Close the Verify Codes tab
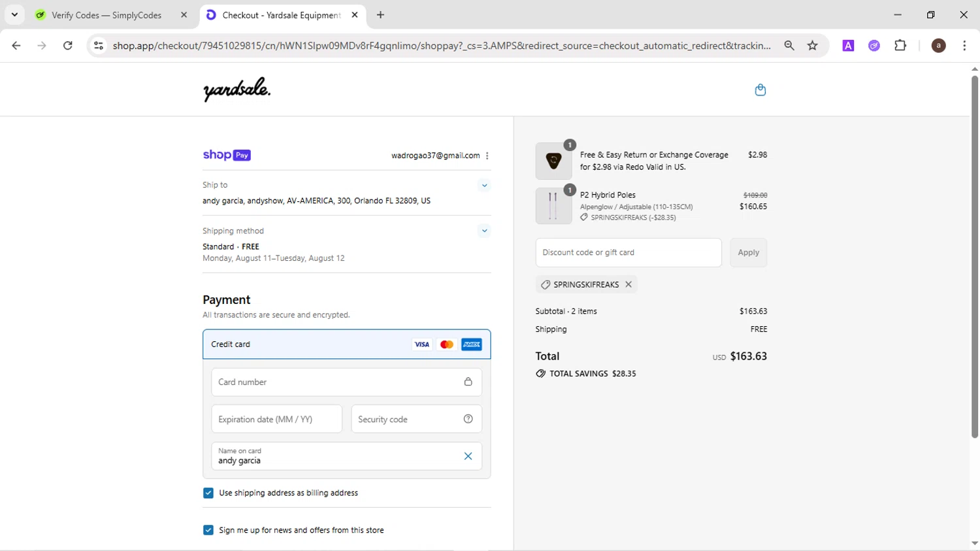The image size is (980, 551). pos(184,15)
